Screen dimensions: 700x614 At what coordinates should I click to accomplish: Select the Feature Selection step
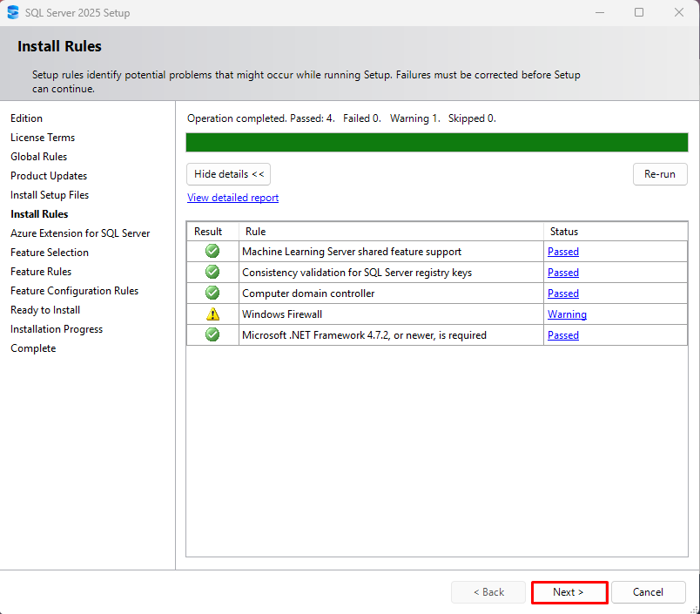50,253
